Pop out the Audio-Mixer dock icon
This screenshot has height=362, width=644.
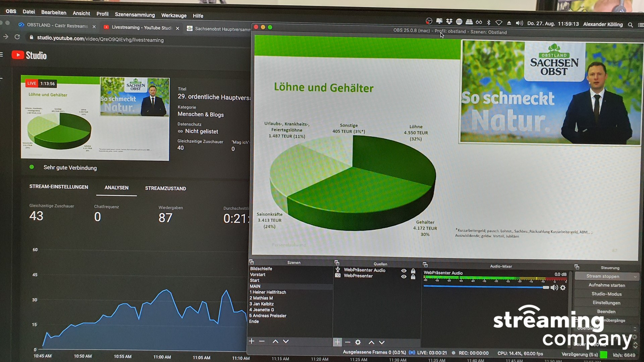(425, 265)
